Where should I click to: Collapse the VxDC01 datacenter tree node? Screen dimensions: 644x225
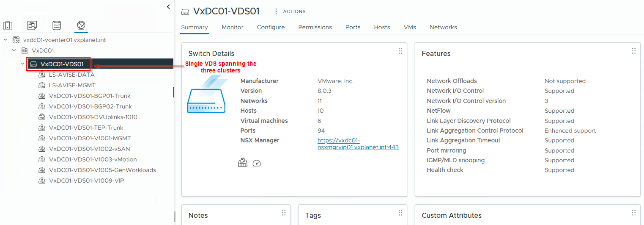(x=14, y=50)
